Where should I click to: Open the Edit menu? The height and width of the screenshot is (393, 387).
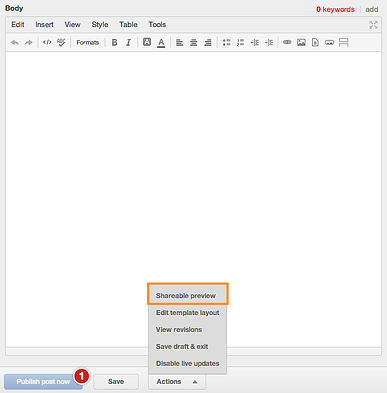point(18,24)
